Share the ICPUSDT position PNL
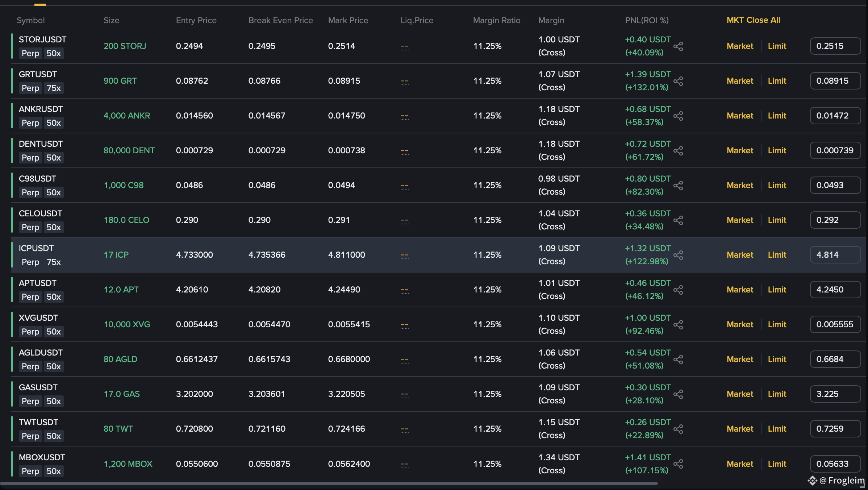This screenshot has width=868, height=490. coord(678,255)
